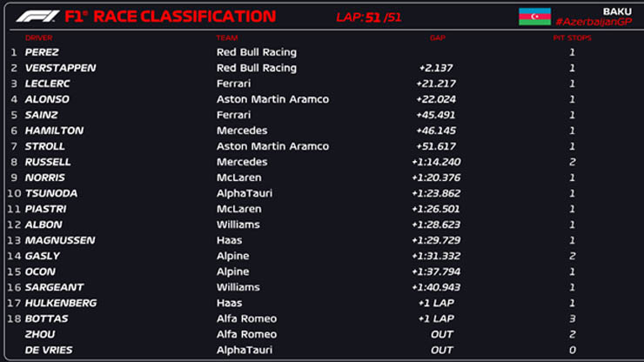Click MAGNUSSEN's gap +1:29.729
This screenshot has height=362, width=644.
(436, 240)
